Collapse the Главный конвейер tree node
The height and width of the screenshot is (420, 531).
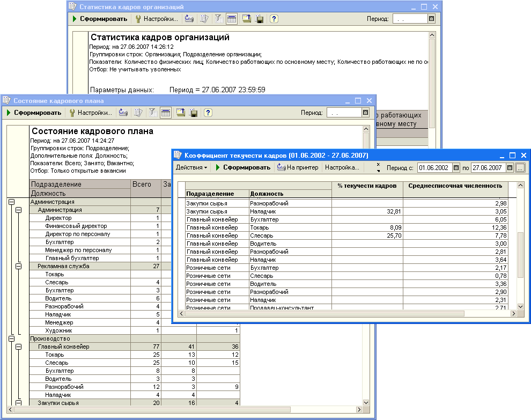tap(18, 347)
